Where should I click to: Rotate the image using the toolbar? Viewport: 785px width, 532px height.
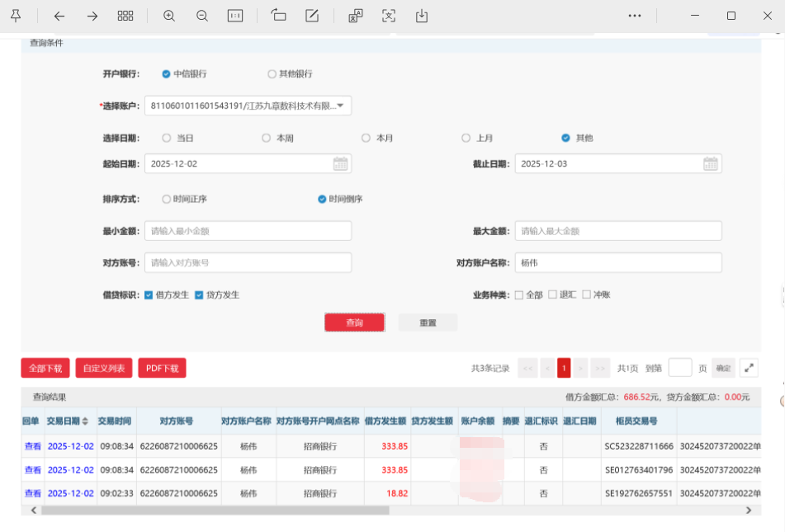(278, 16)
